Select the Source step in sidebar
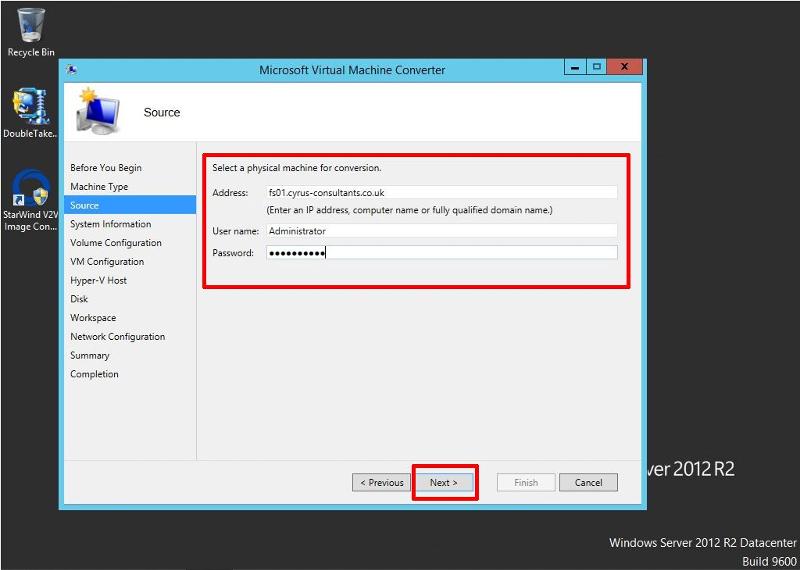This screenshot has width=800, height=570. 130,205
